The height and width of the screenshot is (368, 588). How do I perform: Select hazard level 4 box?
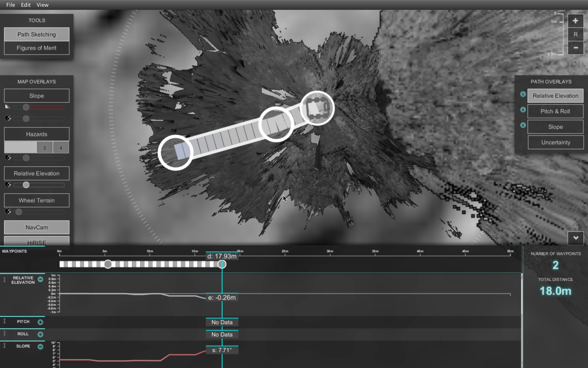pyautogui.click(x=61, y=148)
